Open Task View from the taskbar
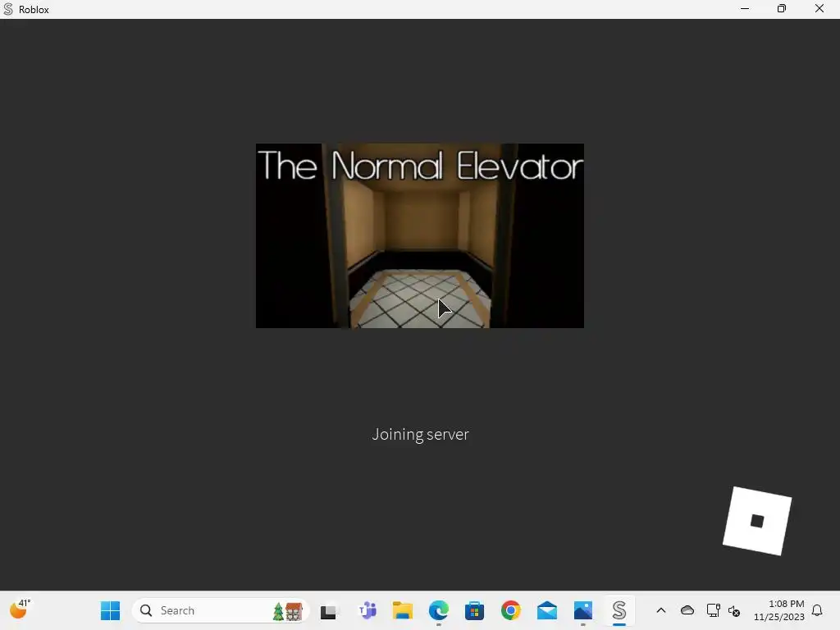840x630 pixels. [328, 610]
